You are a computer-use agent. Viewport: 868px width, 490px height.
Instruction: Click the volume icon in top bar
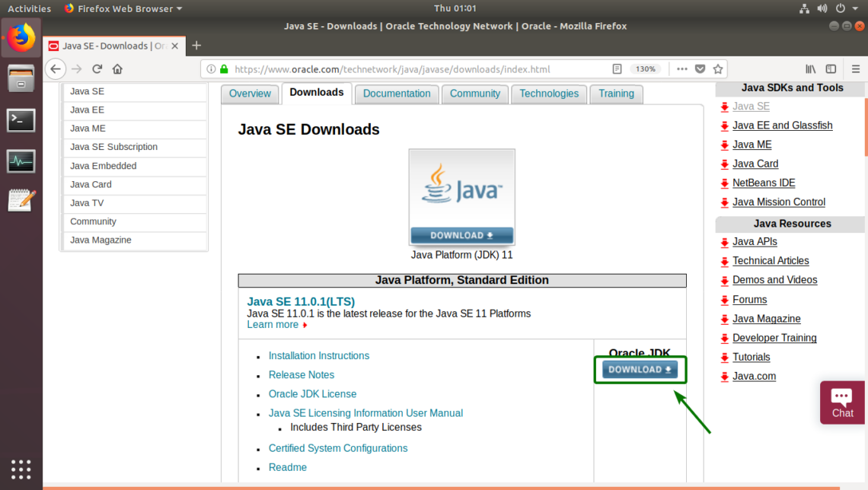[x=822, y=8]
